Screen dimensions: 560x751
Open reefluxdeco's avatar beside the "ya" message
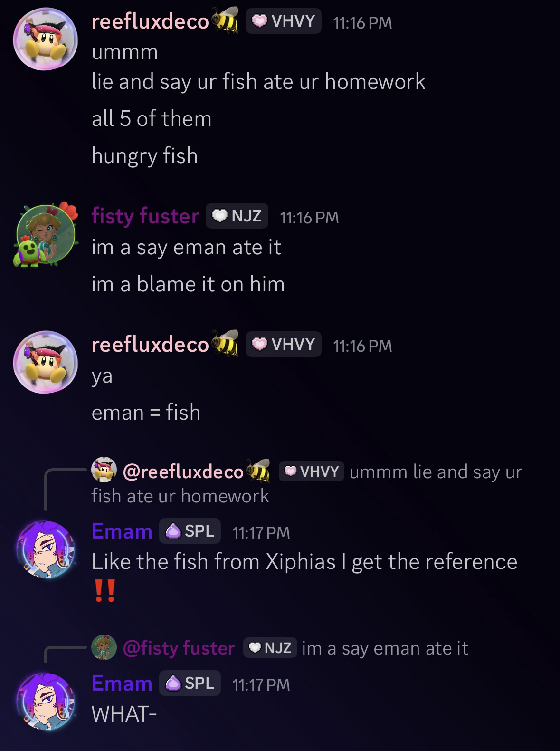click(x=45, y=362)
